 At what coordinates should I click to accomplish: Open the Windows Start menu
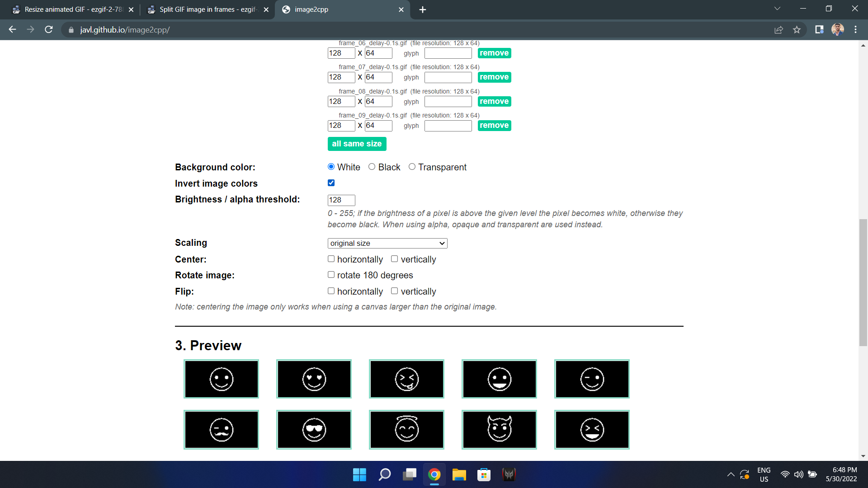point(359,474)
